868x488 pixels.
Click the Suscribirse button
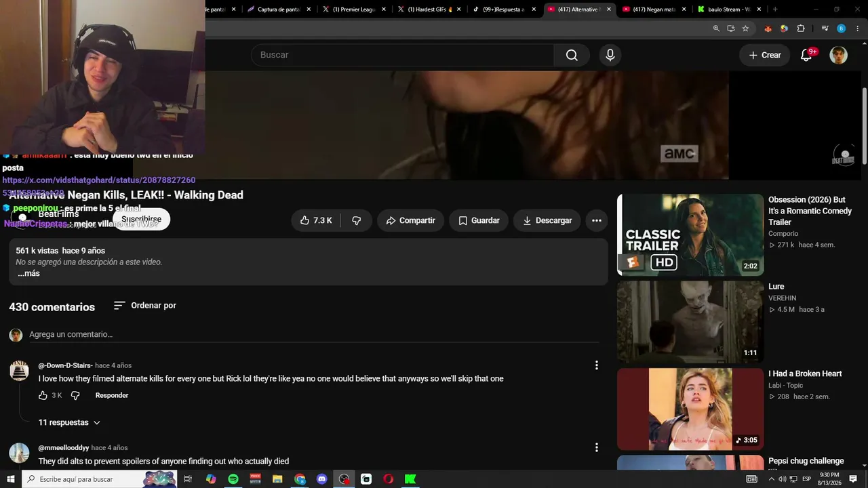[141, 219]
